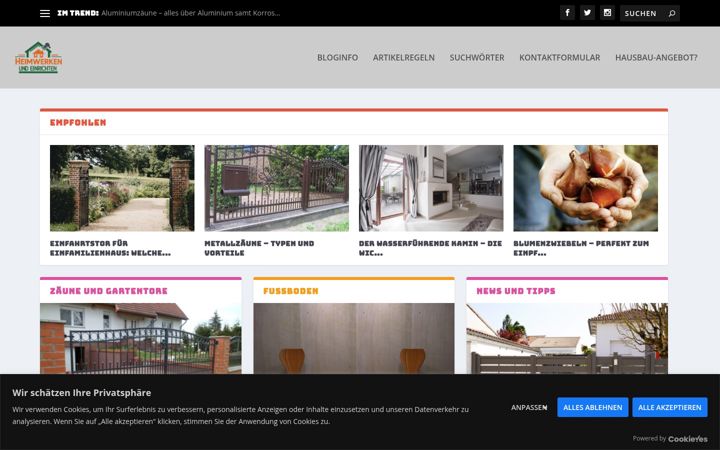Select Hausbau-Angebot? in navigation

tap(656, 57)
